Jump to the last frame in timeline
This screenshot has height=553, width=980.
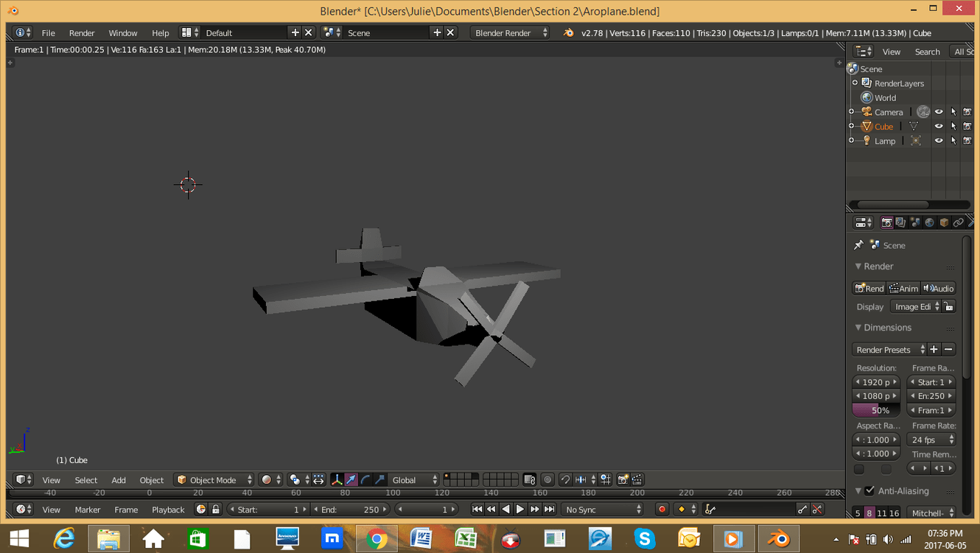pyautogui.click(x=549, y=510)
